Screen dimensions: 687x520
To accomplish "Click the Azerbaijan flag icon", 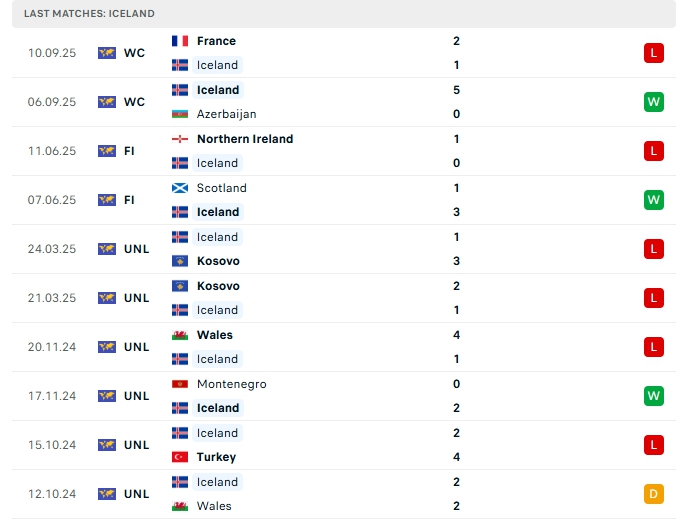I will tap(180, 114).
